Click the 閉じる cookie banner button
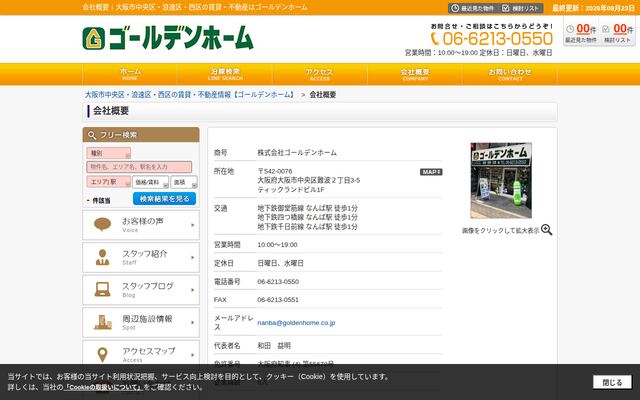Screen dimensions: 640x400 (612, 382)
